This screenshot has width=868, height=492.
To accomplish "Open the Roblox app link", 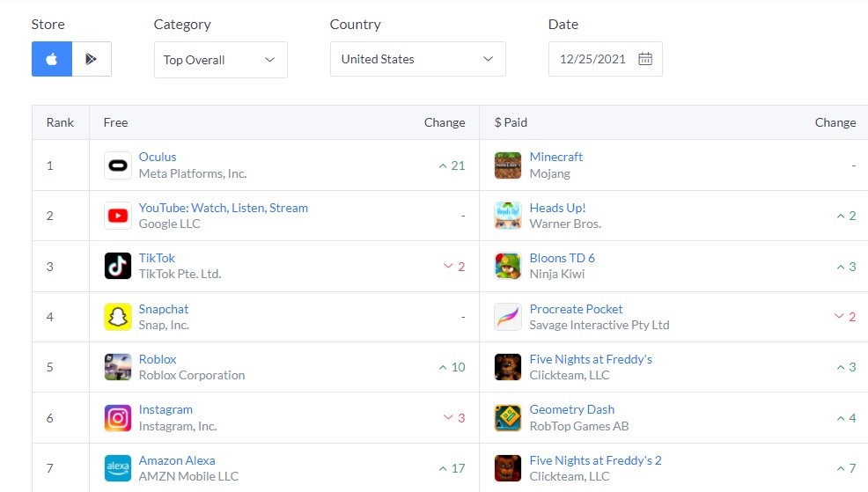I will (158, 359).
